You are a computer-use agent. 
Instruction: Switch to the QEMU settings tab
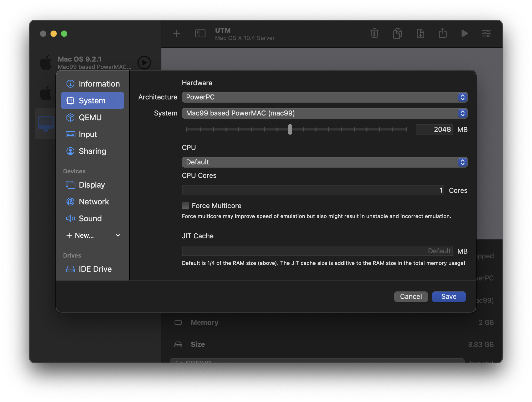pos(90,118)
